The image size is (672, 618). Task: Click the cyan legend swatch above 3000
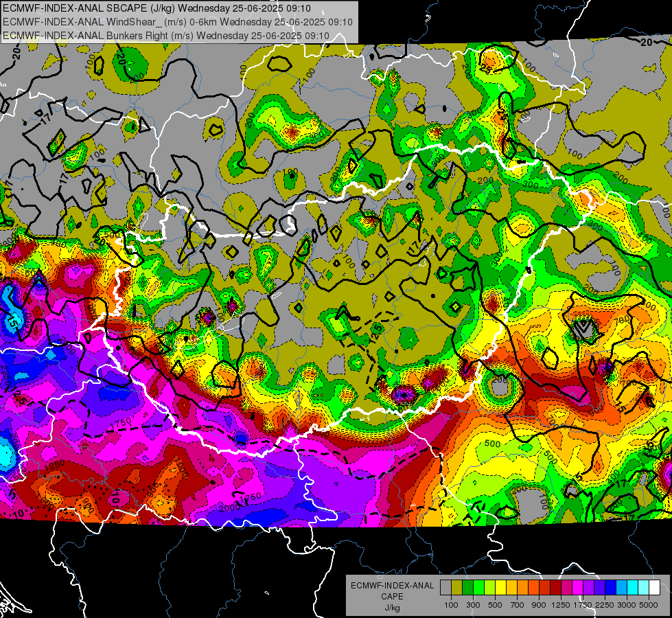[x=633, y=588]
